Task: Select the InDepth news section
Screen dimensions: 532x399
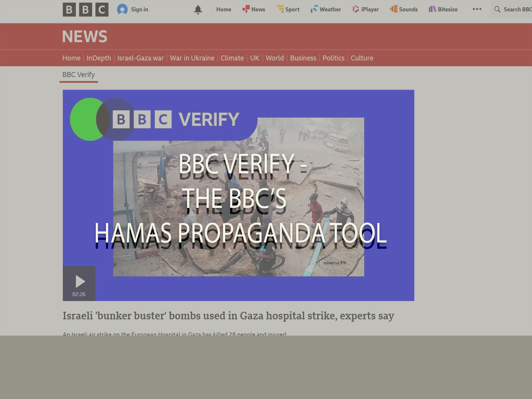Action: 99,58
